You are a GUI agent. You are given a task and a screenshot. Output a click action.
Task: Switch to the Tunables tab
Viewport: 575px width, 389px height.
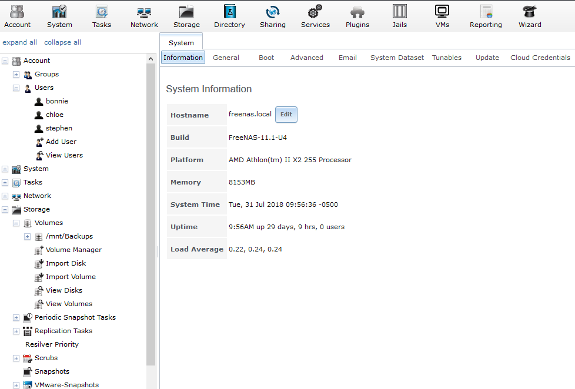coord(447,58)
